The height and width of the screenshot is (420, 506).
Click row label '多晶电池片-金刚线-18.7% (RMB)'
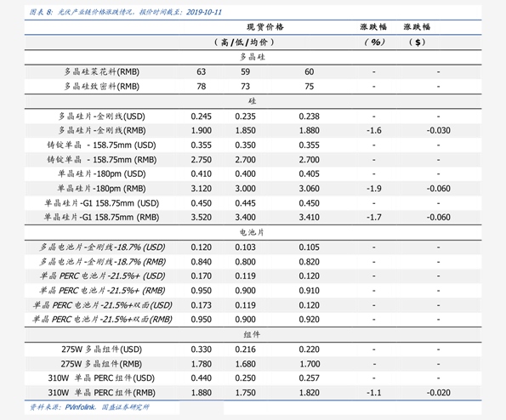[103, 262]
